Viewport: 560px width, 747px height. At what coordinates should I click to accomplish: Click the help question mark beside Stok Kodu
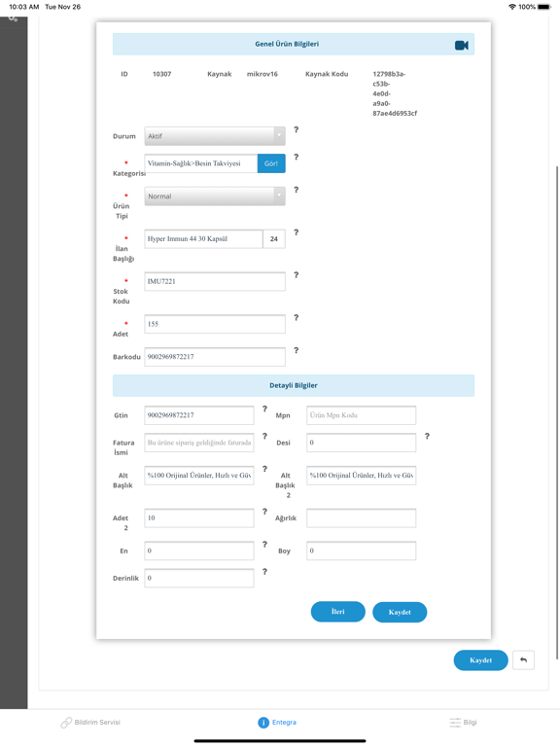tap(297, 275)
